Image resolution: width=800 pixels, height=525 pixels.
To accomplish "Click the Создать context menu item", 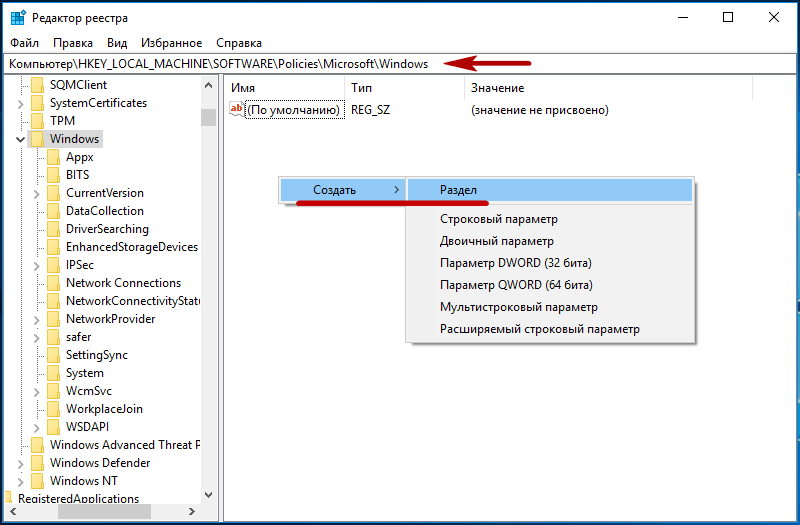I will pyautogui.click(x=342, y=190).
